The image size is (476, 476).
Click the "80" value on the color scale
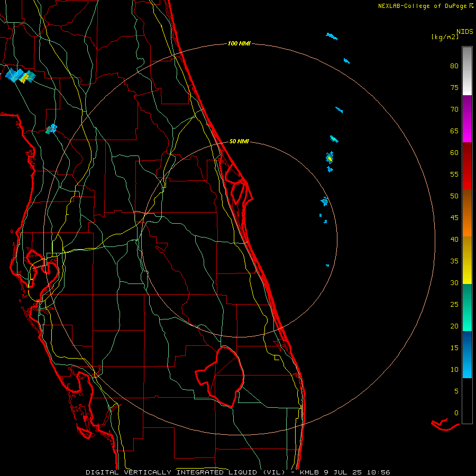[x=454, y=66]
